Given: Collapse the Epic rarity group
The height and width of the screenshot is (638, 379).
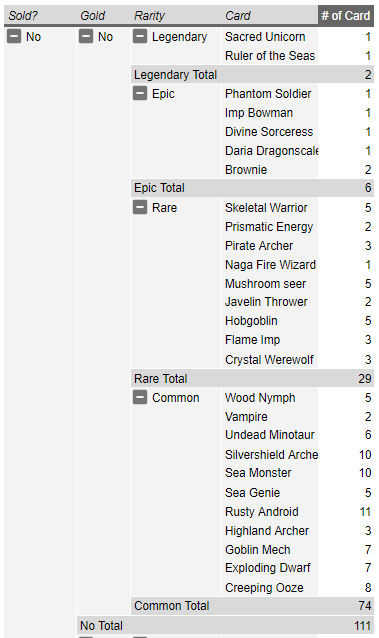Looking at the screenshot, I should click(x=140, y=94).
